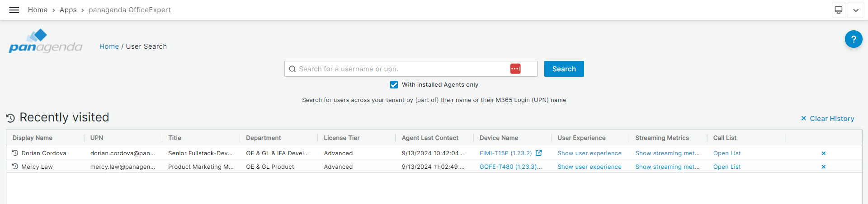Remove the Dorian Cordova row with its X icon
This screenshot has width=868, height=204.
click(x=824, y=153)
